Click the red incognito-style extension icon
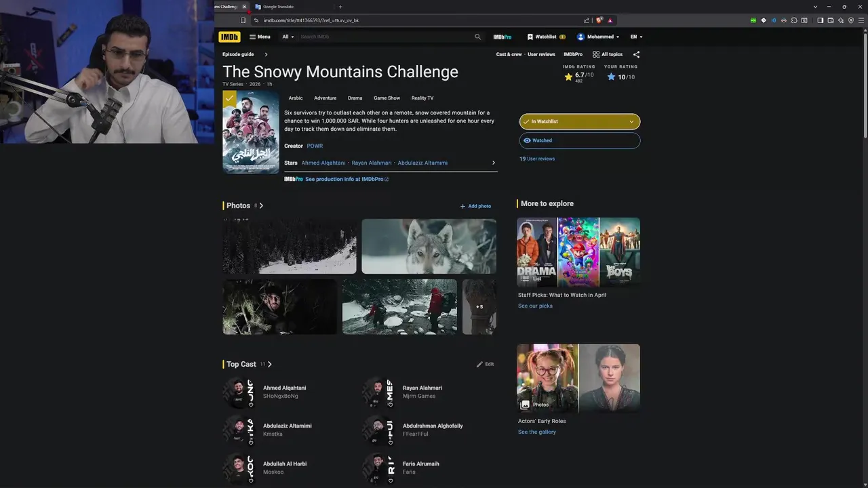This screenshot has width=868, height=488. (x=784, y=20)
